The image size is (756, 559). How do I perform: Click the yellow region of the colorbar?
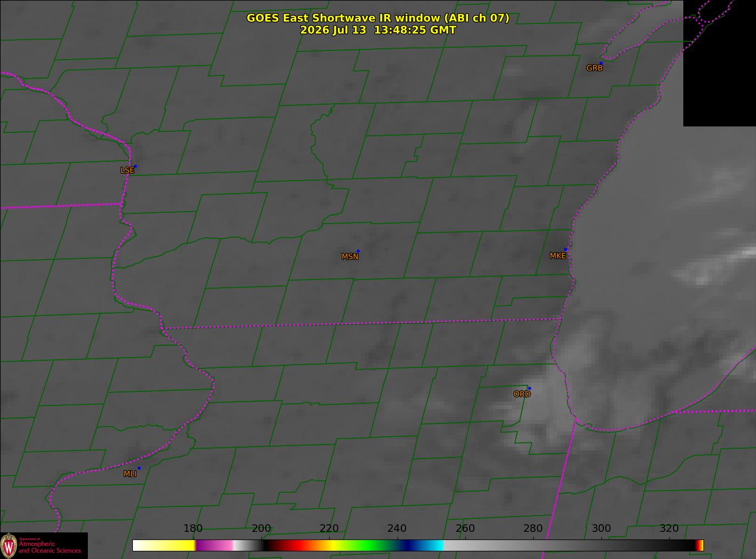[x=164, y=545]
